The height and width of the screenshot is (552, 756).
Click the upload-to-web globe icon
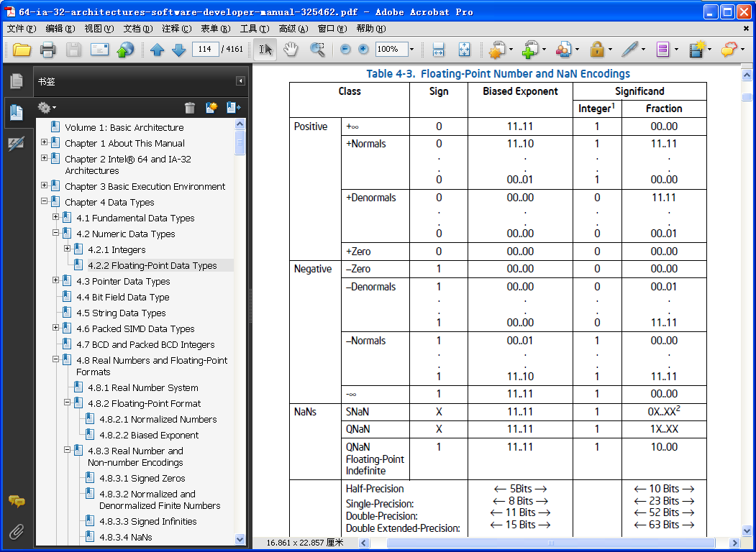(125, 49)
